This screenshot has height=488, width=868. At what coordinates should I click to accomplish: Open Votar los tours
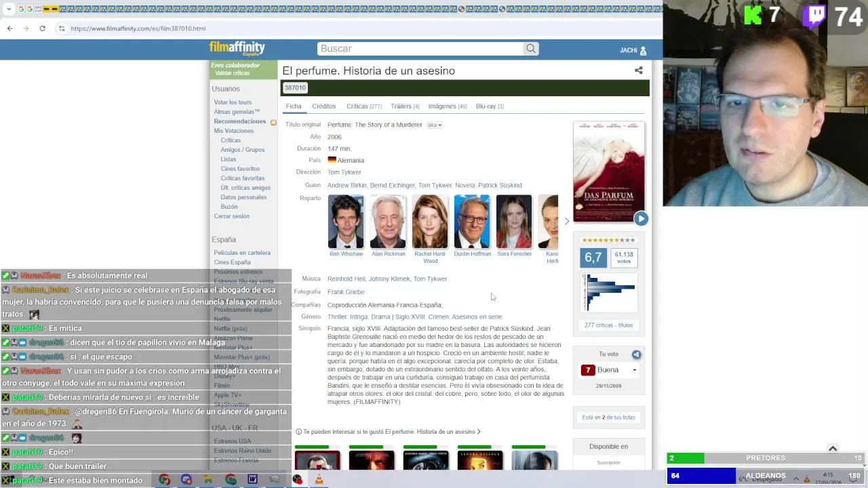tap(233, 102)
